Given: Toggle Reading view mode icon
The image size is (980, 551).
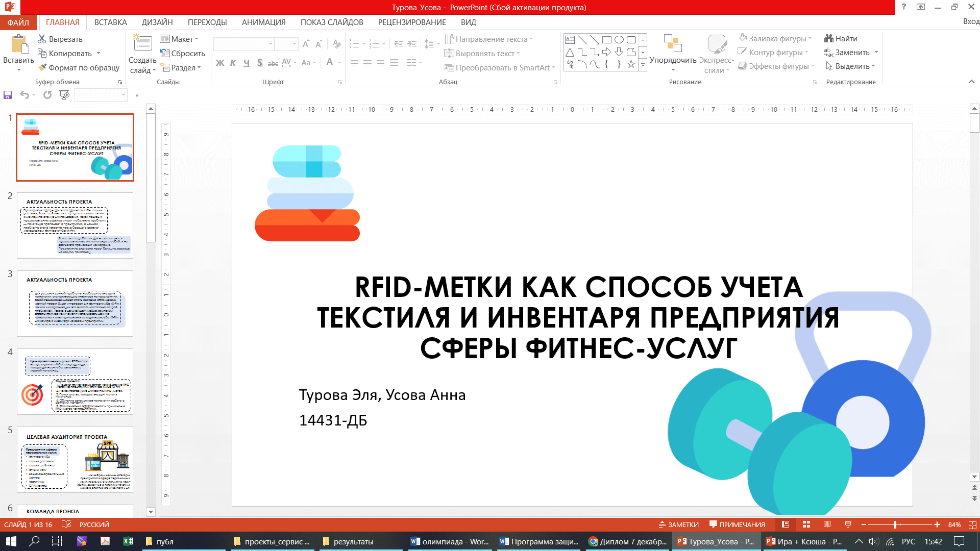Looking at the screenshot, I should 827,524.
